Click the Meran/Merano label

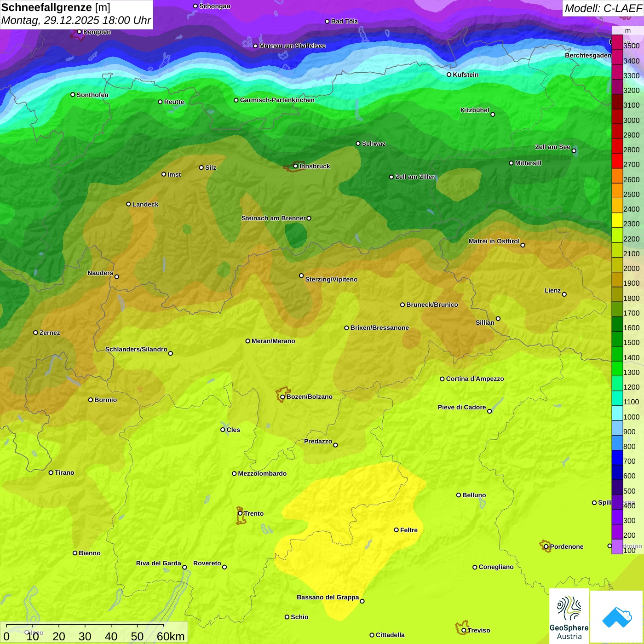pos(273,341)
